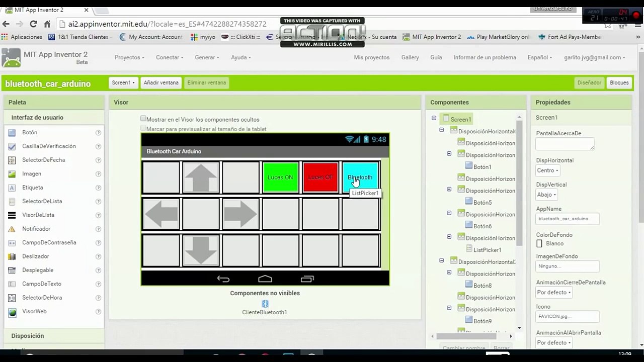Select the CampoDeContraseña palette icon

coord(12,243)
